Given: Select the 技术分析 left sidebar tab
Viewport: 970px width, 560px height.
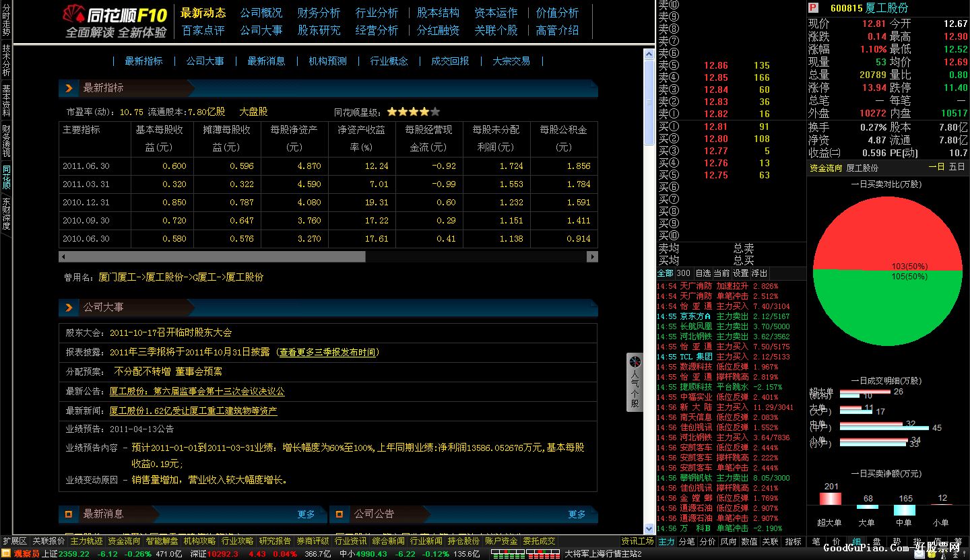Looking at the screenshot, I should click(6, 60).
